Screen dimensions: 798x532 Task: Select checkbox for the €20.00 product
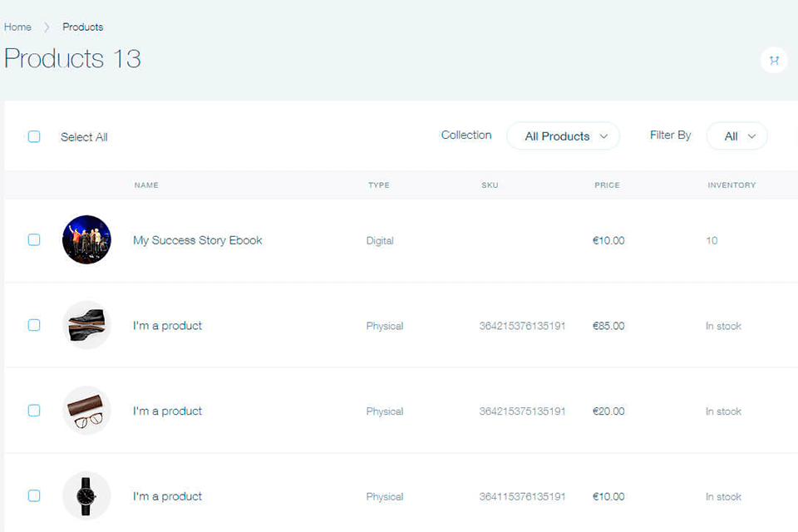point(34,411)
